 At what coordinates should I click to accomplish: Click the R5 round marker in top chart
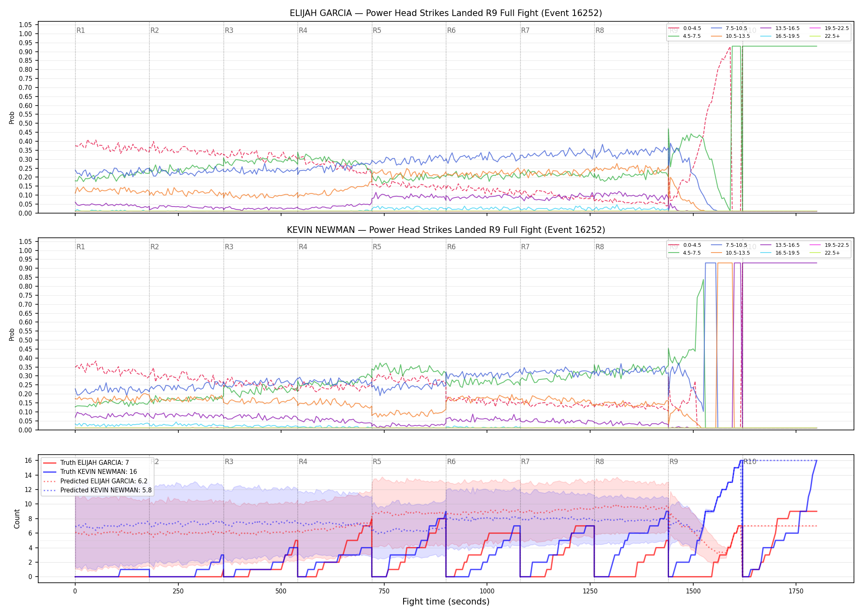point(377,30)
